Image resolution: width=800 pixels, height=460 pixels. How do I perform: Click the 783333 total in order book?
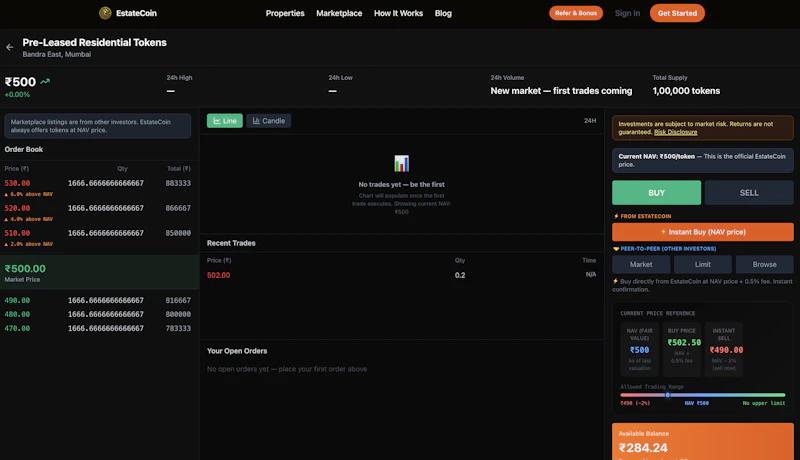[178, 328]
